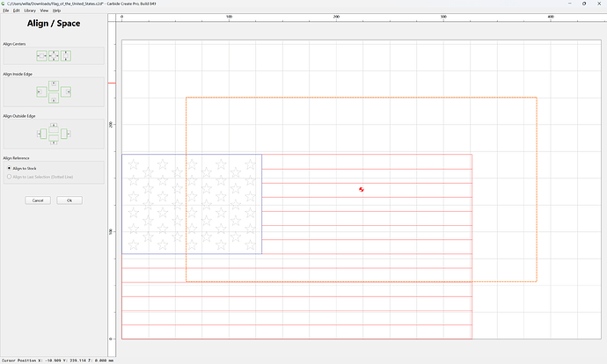Click the Align Centers section label
Screen dimensions: 607x364
coord(14,44)
